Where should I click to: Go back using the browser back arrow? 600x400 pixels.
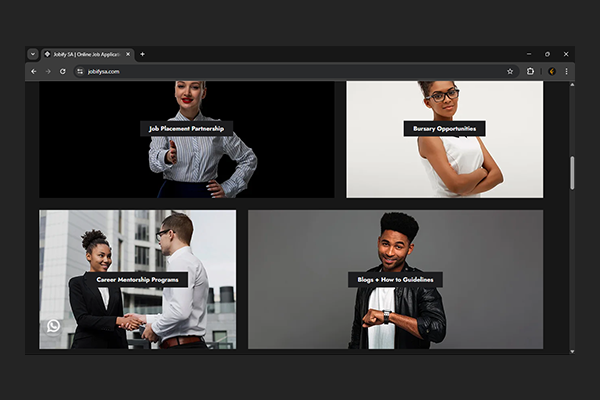tap(33, 72)
